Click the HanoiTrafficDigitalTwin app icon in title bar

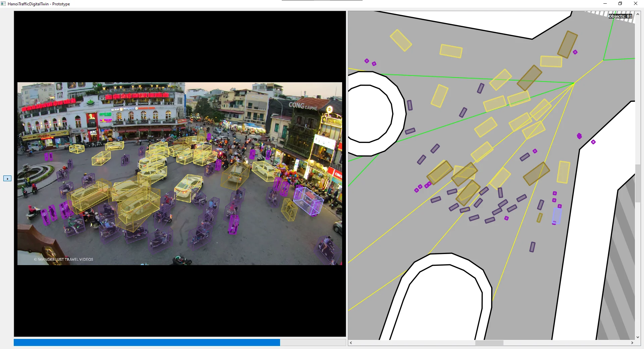[x=3, y=4]
